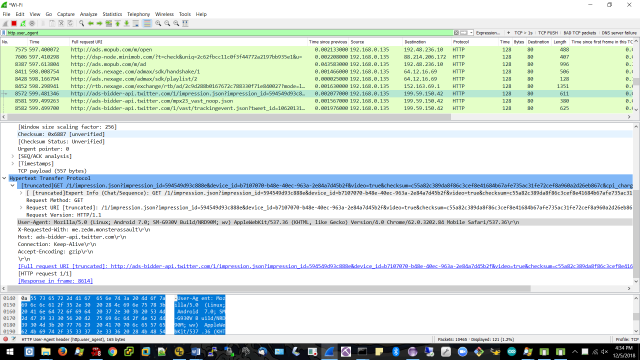Viewport: 640px width, 360px height.
Task: Open the Windows Start menu
Action: point(10,352)
